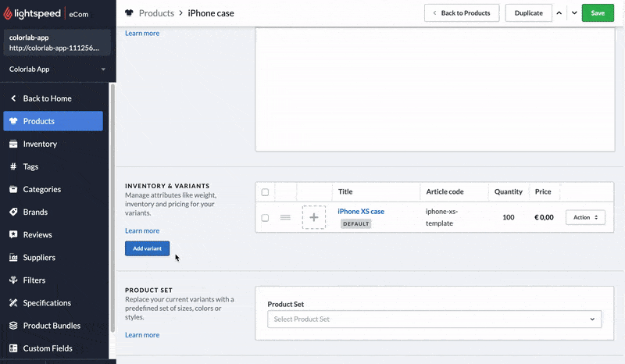Open Product Bundles in the sidebar

(52, 325)
